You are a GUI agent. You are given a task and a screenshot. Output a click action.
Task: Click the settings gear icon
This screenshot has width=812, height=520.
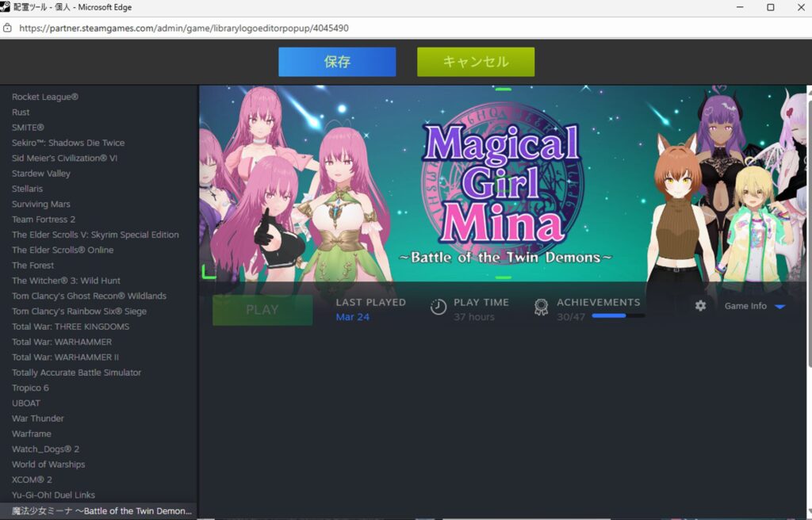(x=700, y=306)
